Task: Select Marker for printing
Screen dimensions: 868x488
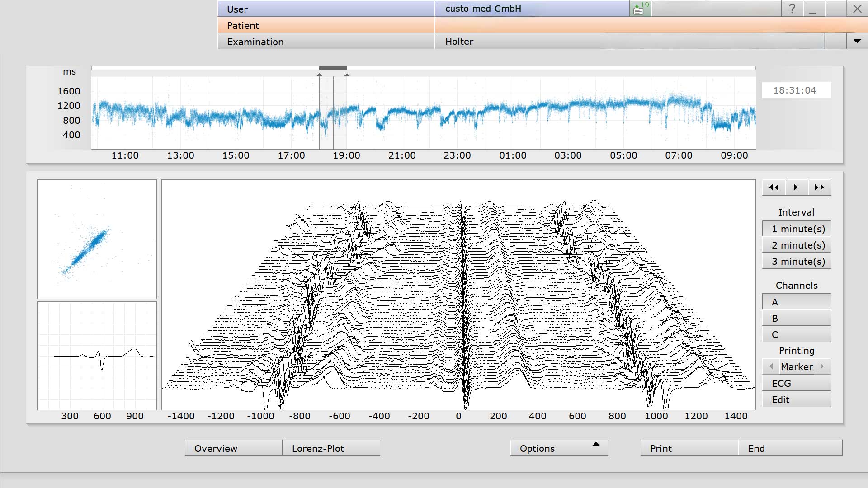Action: [797, 366]
